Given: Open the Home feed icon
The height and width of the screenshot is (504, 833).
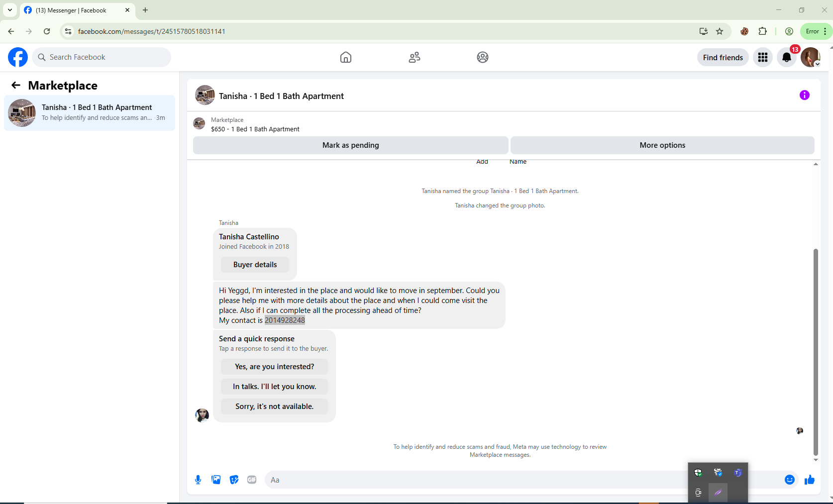Looking at the screenshot, I should tap(346, 57).
